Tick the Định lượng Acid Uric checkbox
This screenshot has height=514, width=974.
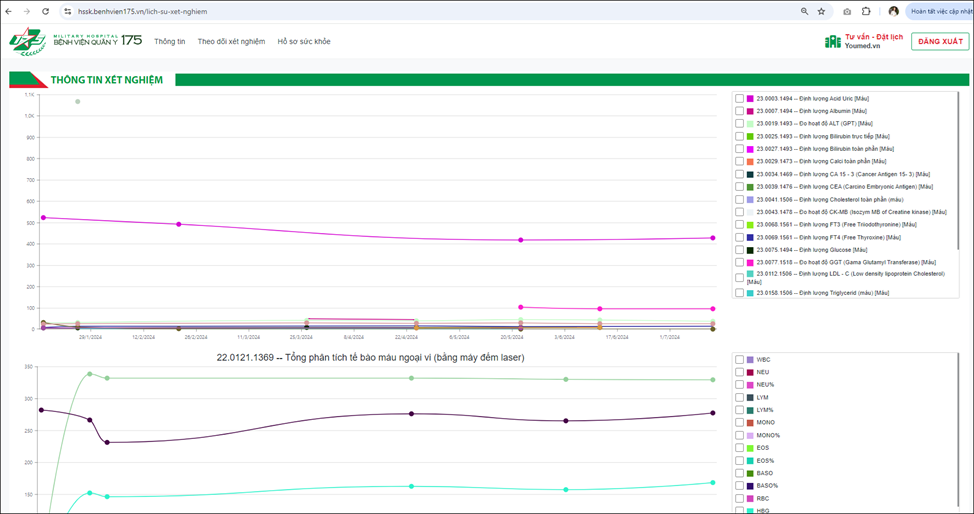pos(739,98)
